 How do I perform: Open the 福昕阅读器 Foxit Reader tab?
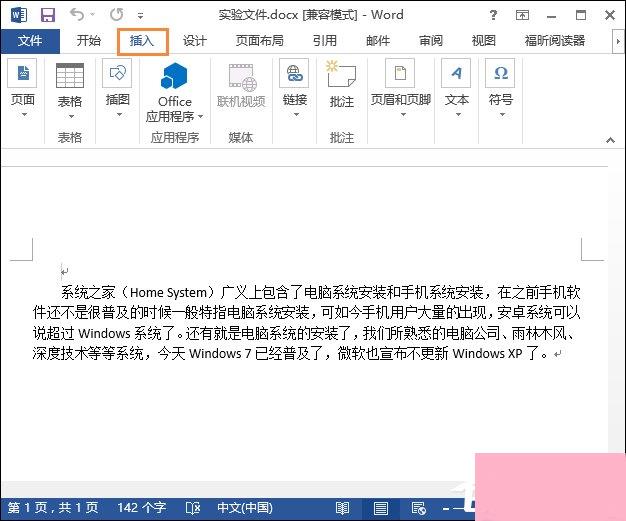coord(555,41)
